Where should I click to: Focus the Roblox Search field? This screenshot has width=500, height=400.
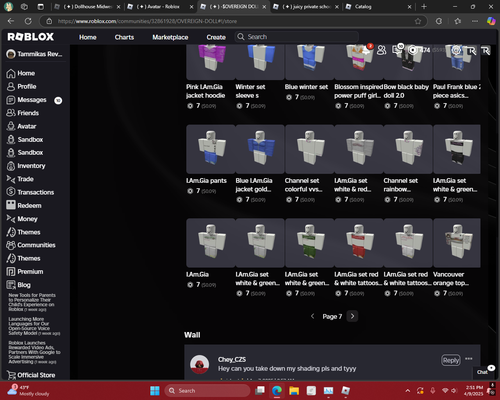coord(297,37)
